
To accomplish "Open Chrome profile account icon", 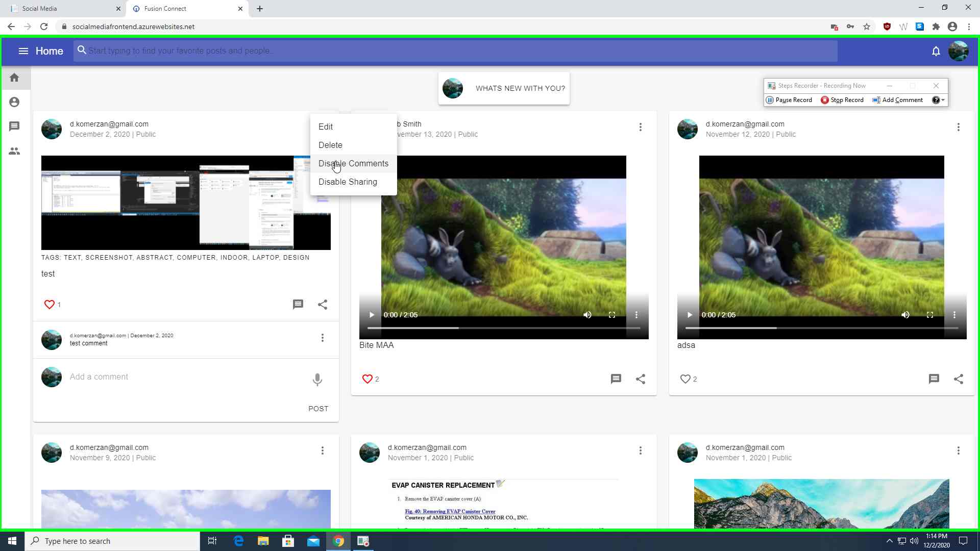I will click(x=952, y=27).
